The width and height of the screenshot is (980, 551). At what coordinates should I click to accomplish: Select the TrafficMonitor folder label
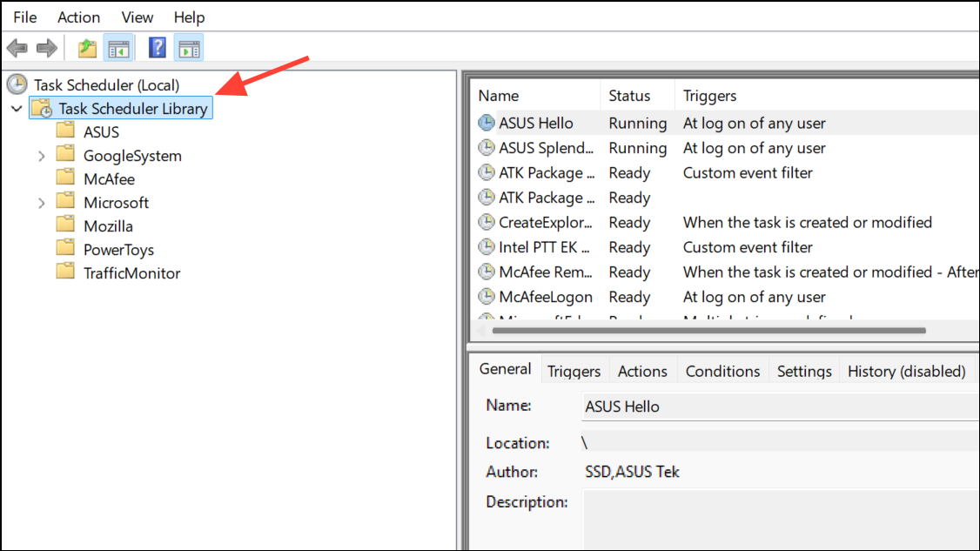click(132, 273)
